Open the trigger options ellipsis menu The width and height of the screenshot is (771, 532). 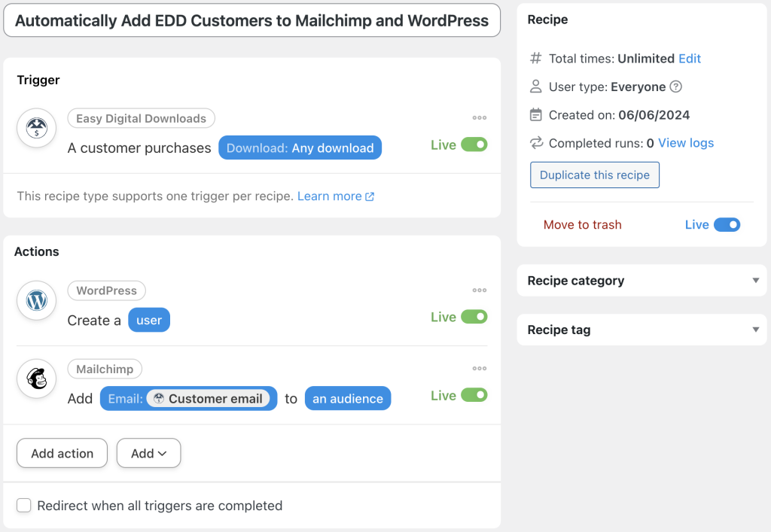coord(479,117)
